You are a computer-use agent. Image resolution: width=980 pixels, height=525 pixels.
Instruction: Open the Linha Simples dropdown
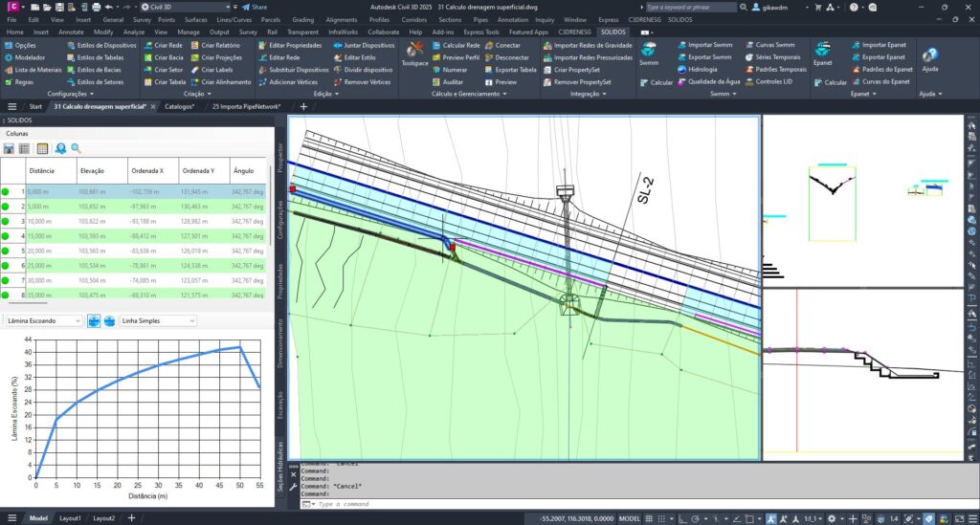tap(158, 321)
